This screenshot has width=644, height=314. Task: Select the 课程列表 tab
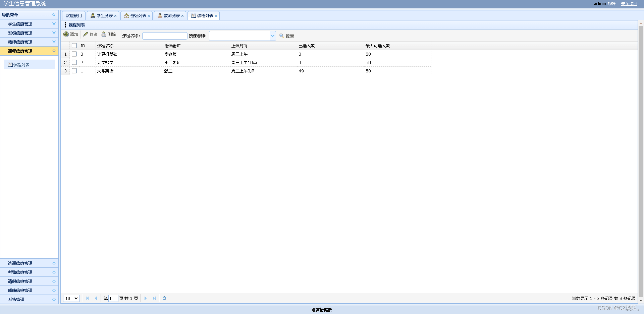click(203, 16)
